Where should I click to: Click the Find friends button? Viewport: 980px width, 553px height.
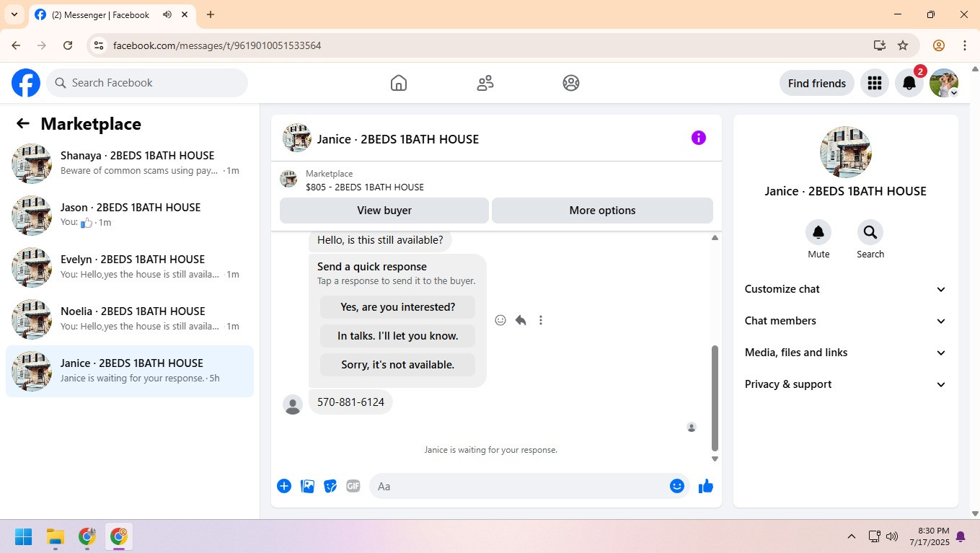point(817,83)
